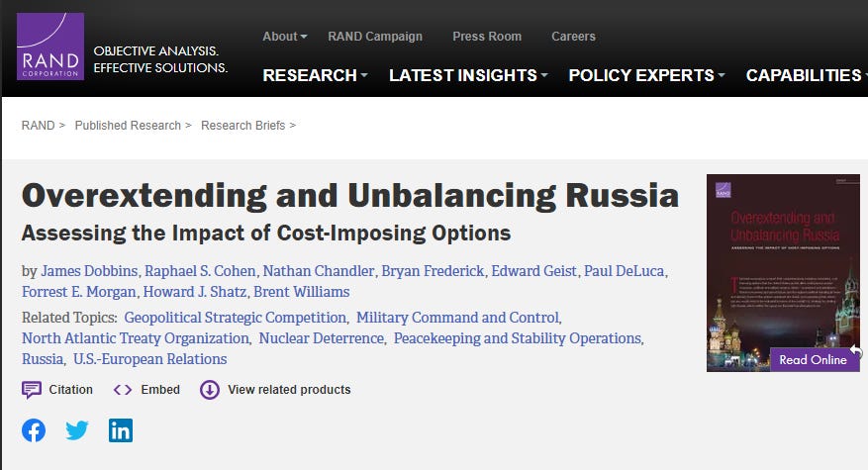This screenshot has height=470, width=868.
Task: Share on LinkedIn icon
Action: tap(121, 430)
